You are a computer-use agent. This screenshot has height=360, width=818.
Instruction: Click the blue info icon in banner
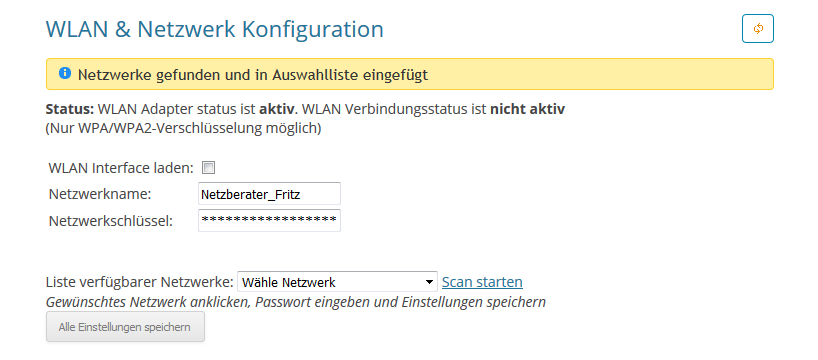click(65, 73)
